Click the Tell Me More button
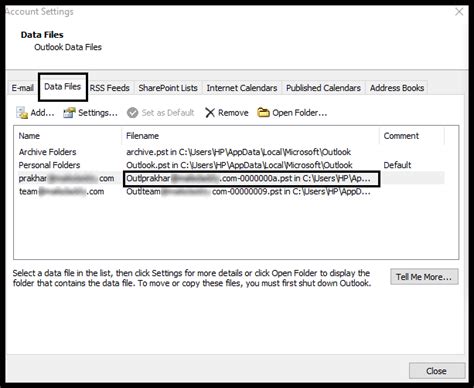This screenshot has height=388, width=474. [x=424, y=277]
